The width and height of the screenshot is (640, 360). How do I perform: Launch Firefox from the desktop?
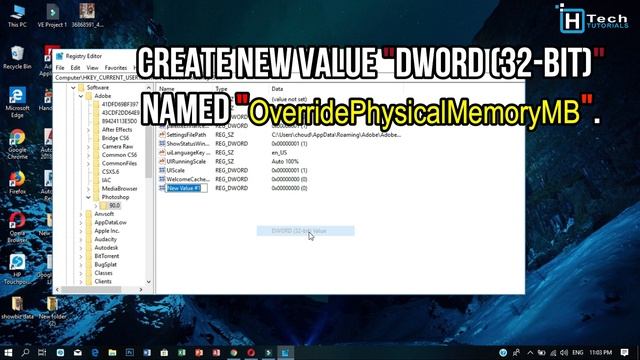[x=17, y=182]
